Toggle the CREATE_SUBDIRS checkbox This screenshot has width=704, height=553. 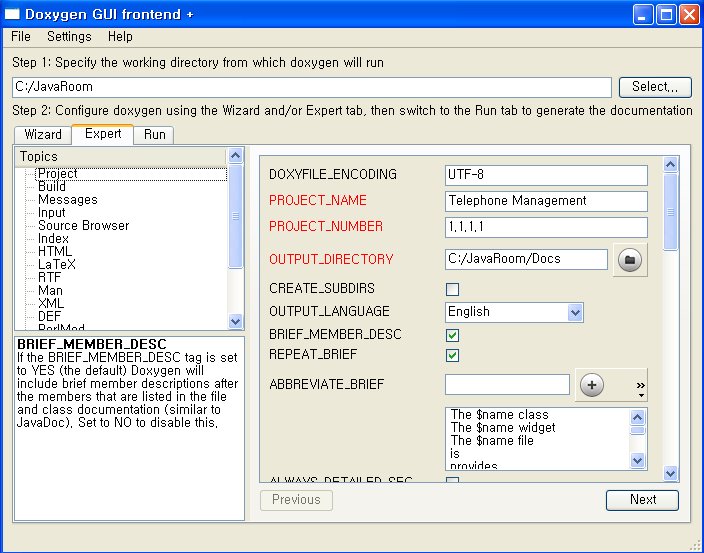click(x=452, y=289)
